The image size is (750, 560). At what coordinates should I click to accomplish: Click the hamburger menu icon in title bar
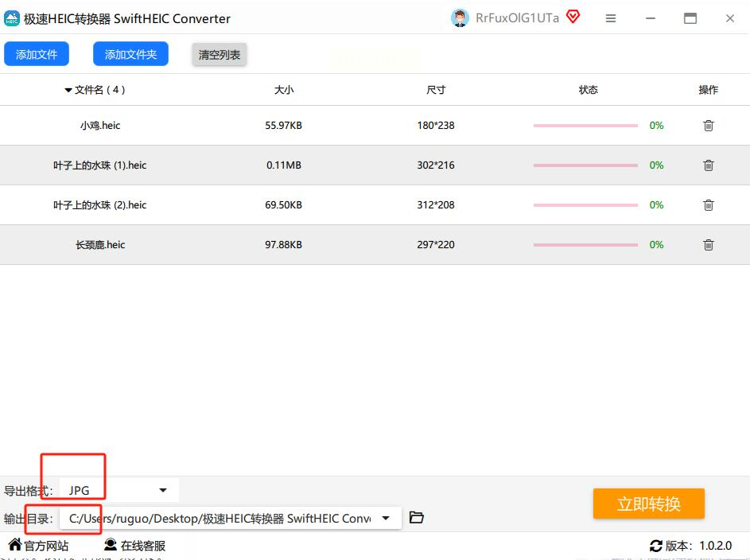pos(610,18)
